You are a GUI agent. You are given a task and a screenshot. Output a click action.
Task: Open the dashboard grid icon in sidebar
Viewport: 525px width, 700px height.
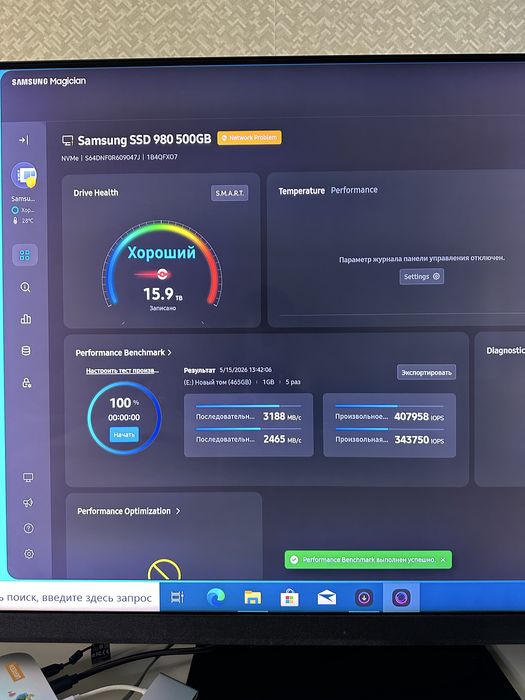(x=25, y=255)
